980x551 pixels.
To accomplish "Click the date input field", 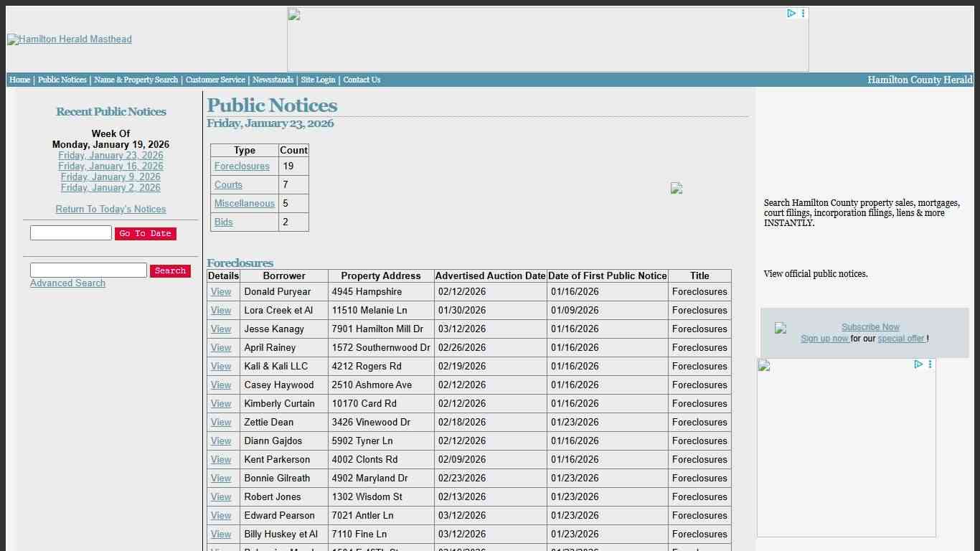I will click(71, 233).
